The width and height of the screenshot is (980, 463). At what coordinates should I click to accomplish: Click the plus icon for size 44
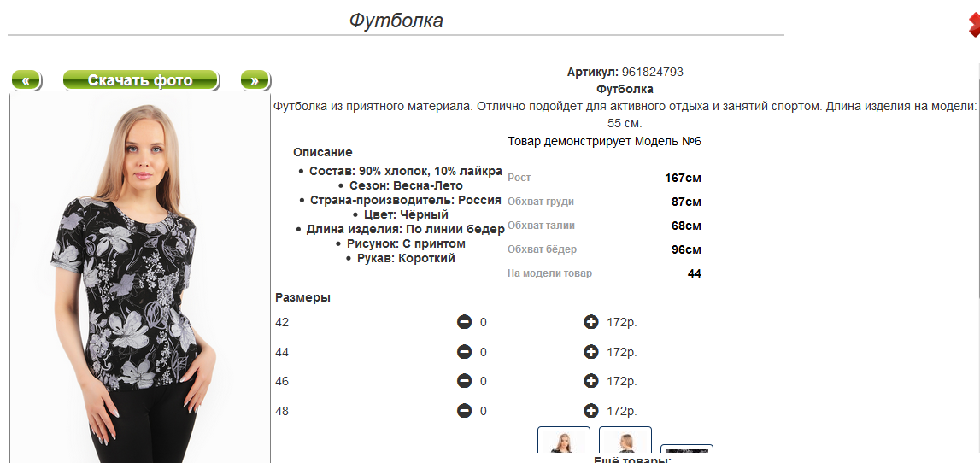pyautogui.click(x=591, y=353)
